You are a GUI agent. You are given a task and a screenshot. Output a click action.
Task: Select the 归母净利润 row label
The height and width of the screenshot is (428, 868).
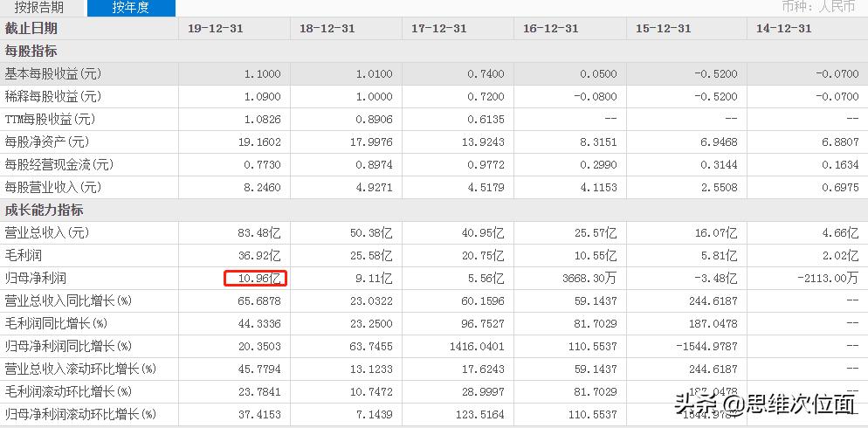click(36, 278)
